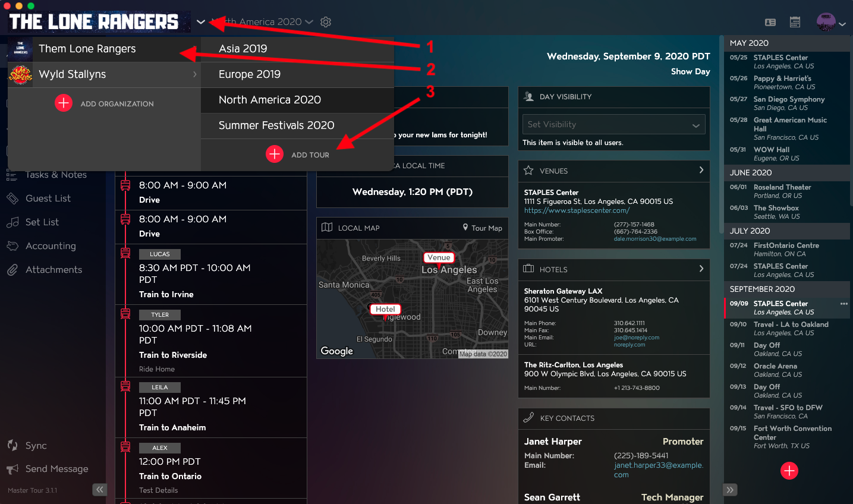This screenshot has height=504, width=853.
Task: Select 09/15 Fort Worth Convention Center
Action: (787, 437)
